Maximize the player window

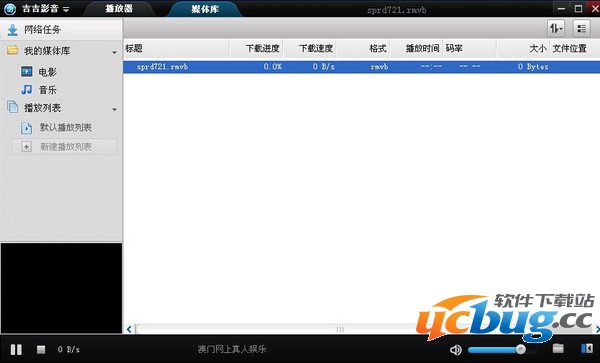(x=578, y=8)
